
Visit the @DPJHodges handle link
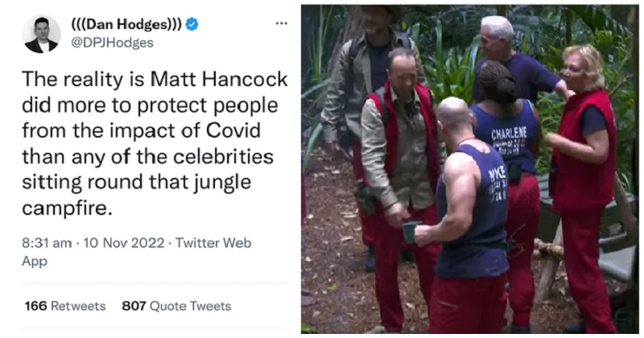(x=112, y=43)
